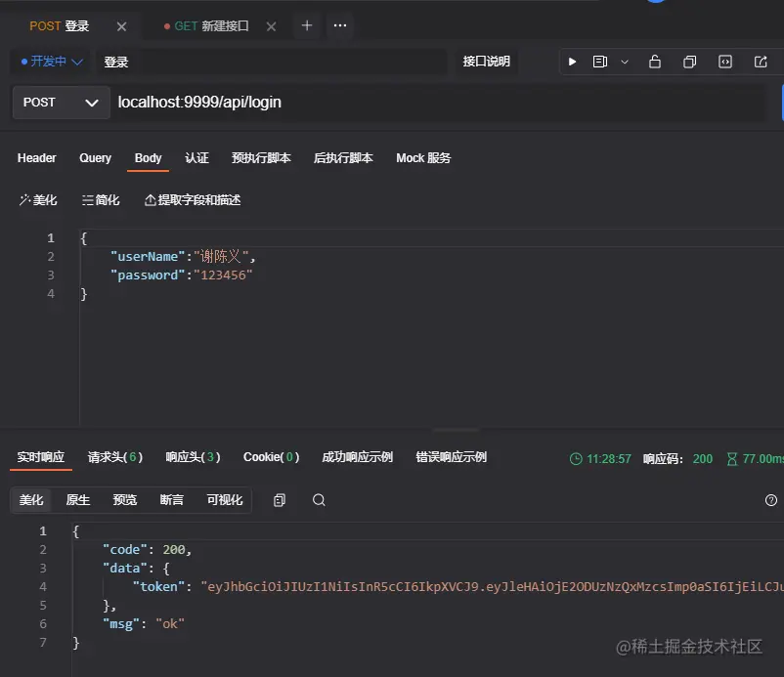
Task: Open the 错误响应示例 tab
Action: click(x=451, y=456)
